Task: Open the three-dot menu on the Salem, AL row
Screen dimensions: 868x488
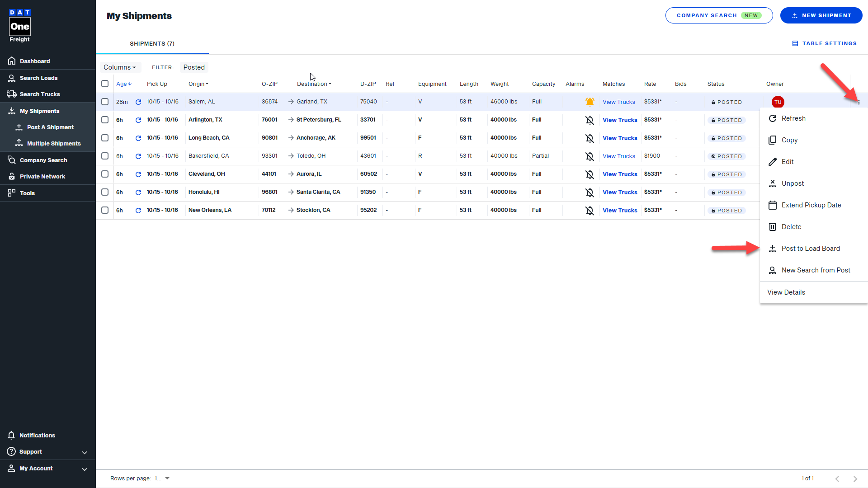Action: tap(859, 102)
